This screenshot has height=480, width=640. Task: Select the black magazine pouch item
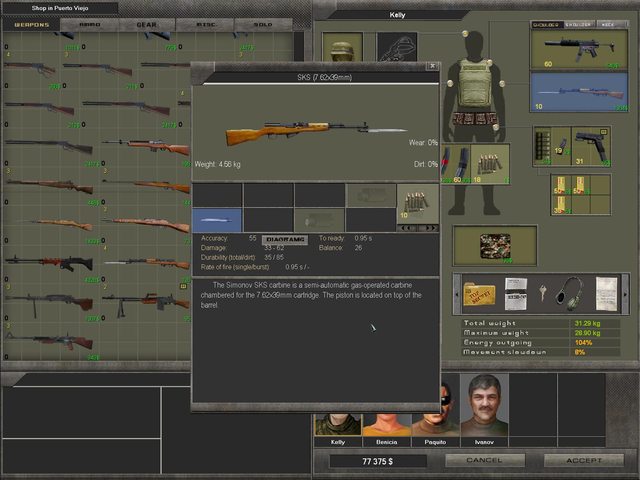(x=543, y=146)
